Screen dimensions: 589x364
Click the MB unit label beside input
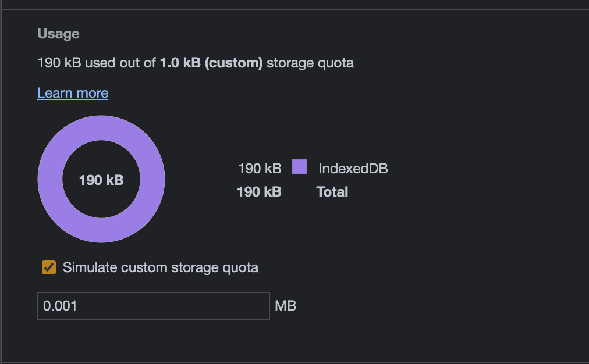pyautogui.click(x=285, y=306)
